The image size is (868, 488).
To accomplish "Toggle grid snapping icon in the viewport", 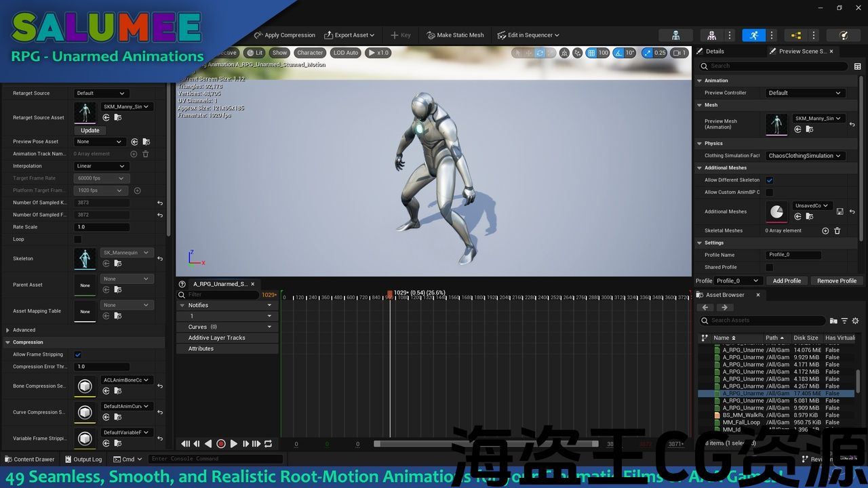I will click(x=591, y=53).
